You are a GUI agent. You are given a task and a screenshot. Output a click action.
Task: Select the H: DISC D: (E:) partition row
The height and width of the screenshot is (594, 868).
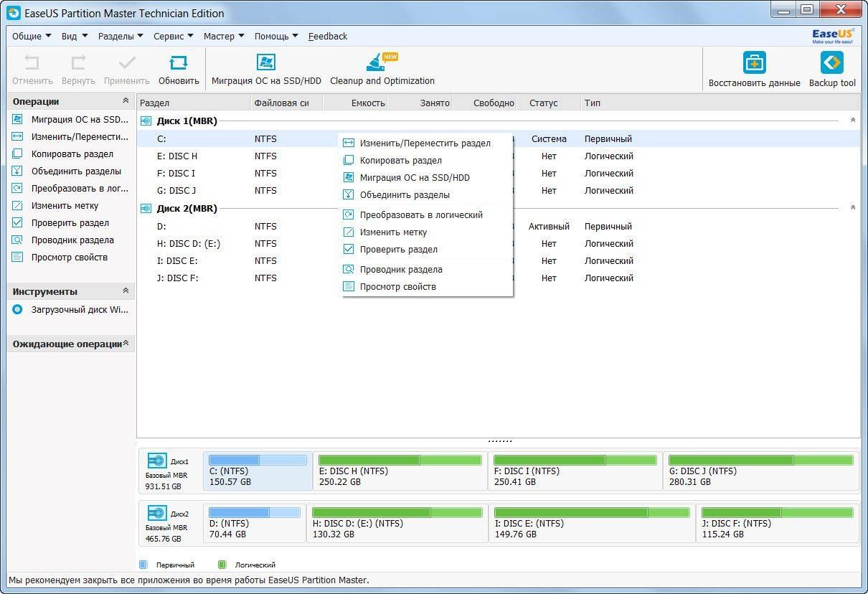499,243
